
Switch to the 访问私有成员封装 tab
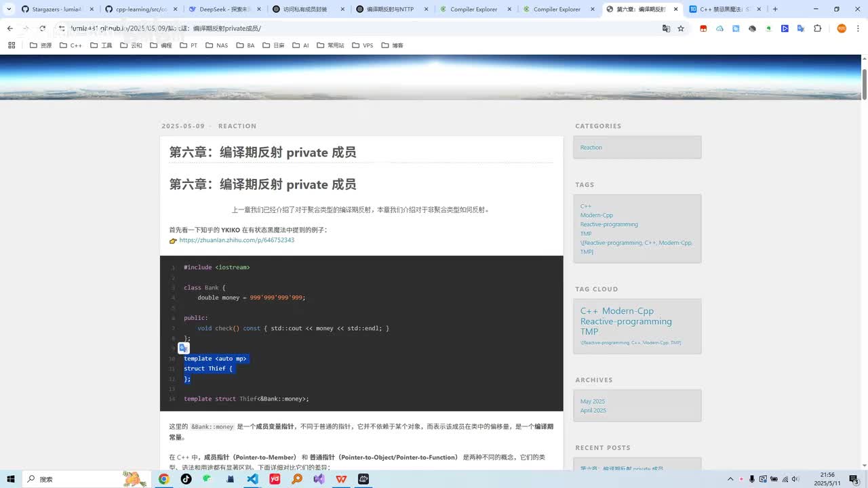click(x=308, y=9)
